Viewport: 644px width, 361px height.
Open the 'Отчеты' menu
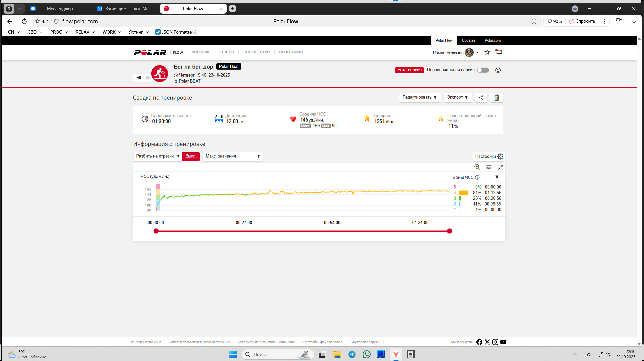click(226, 52)
